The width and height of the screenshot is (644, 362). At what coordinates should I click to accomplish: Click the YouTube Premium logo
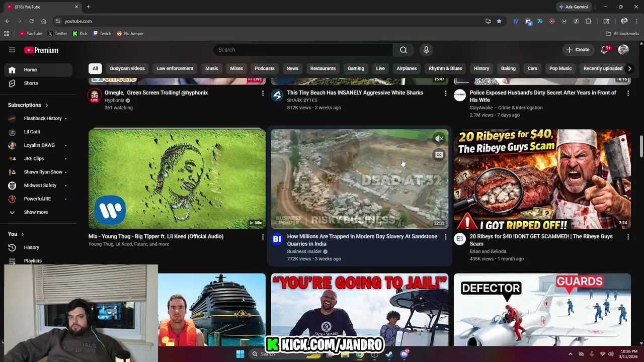click(x=41, y=50)
